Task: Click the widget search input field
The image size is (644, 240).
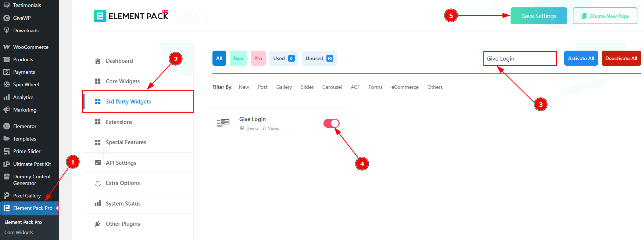Action: coord(520,58)
